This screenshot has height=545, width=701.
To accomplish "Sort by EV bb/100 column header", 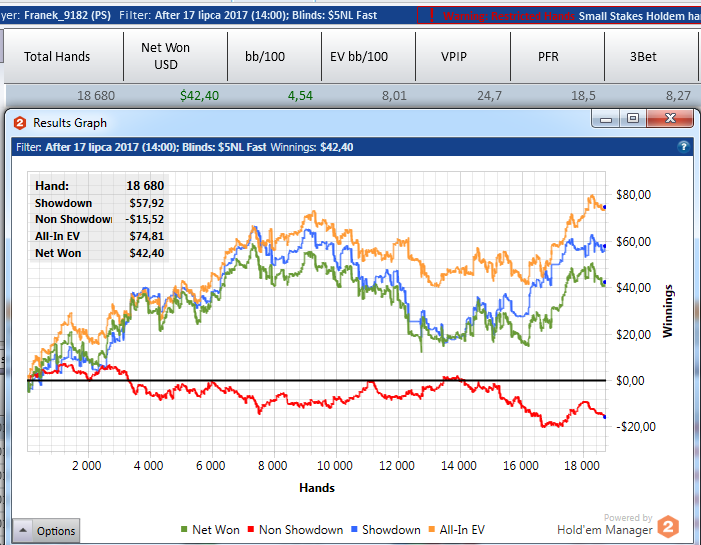I will [x=368, y=56].
